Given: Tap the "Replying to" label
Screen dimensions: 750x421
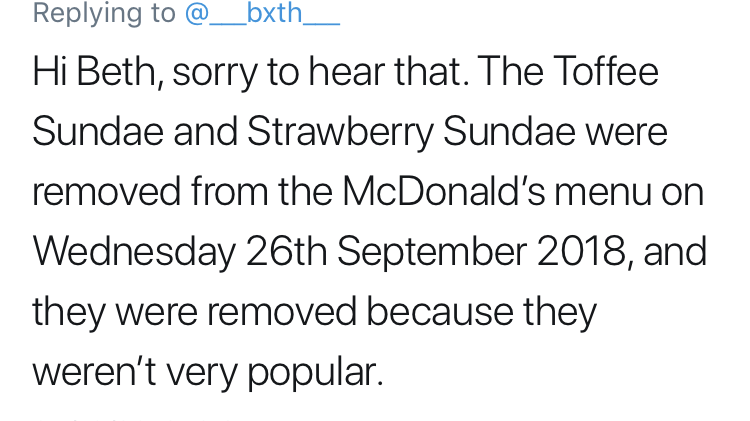Looking at the screenshot, I should click(x=105, y=14).
